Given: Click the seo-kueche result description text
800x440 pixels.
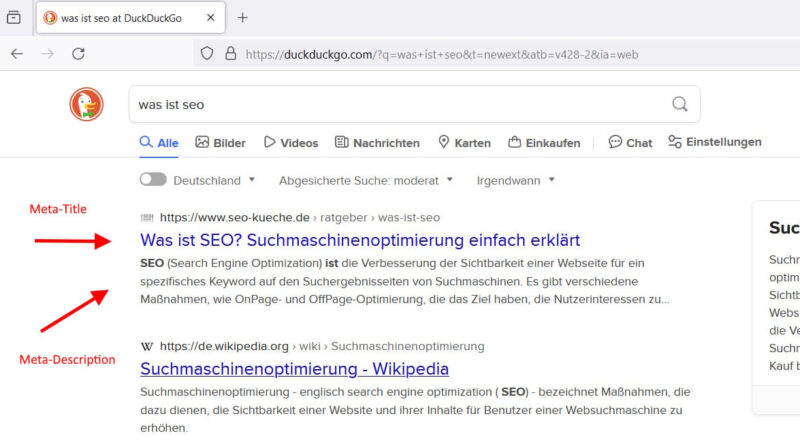Looking at the screenshot, I should (405, 281).
